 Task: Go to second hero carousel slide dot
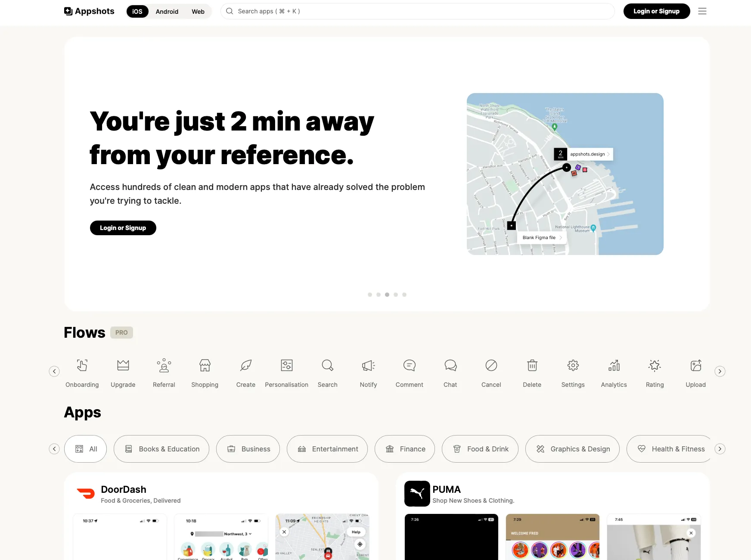[x=379, y=295]
